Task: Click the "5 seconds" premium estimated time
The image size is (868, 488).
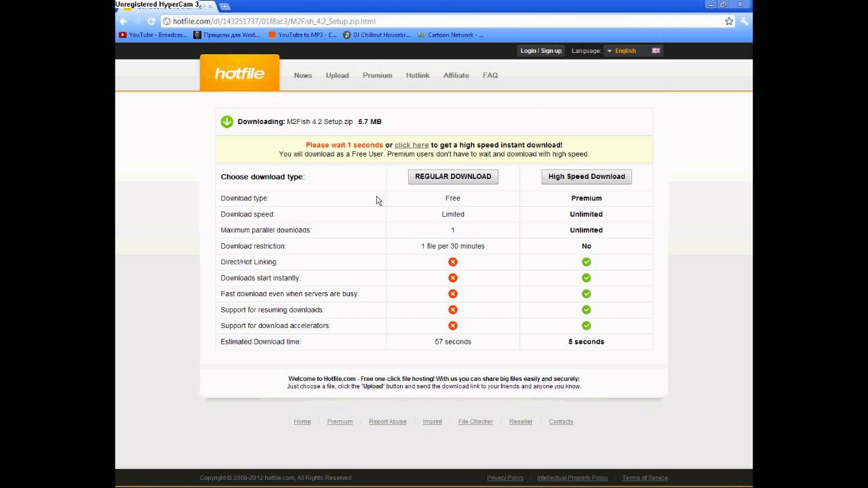Action: [x=586, y=342]
